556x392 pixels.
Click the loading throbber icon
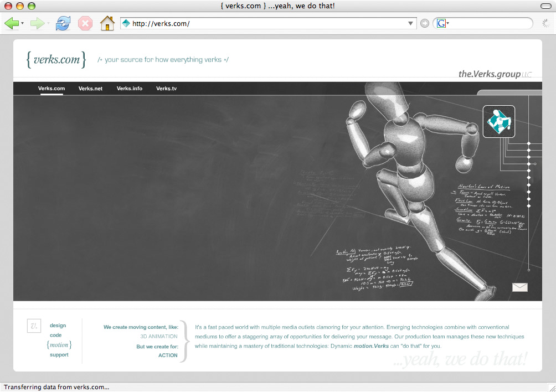click(x=546, y=23)
